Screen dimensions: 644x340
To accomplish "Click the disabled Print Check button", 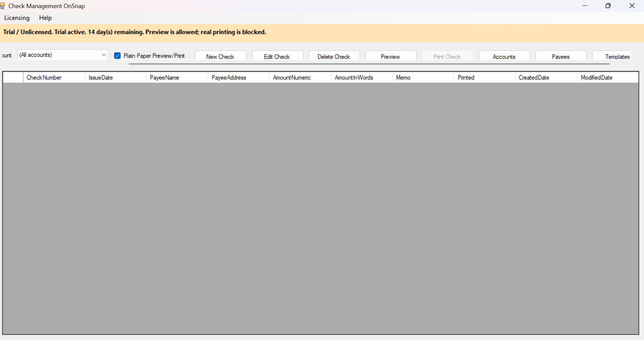I will point(447,56).
